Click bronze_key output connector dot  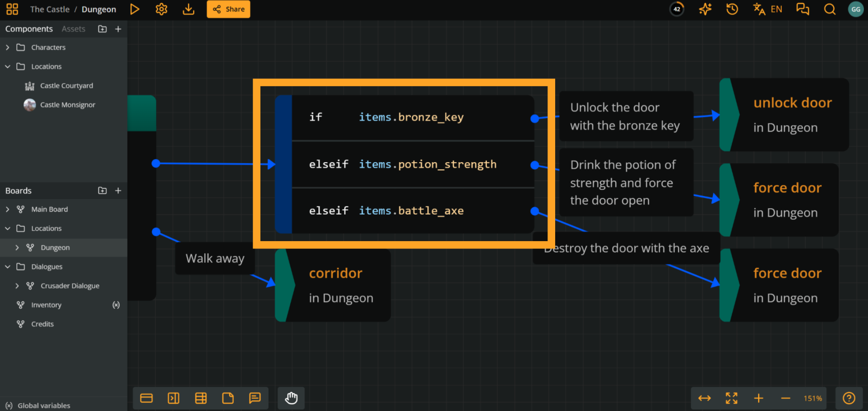coord(535,118)
